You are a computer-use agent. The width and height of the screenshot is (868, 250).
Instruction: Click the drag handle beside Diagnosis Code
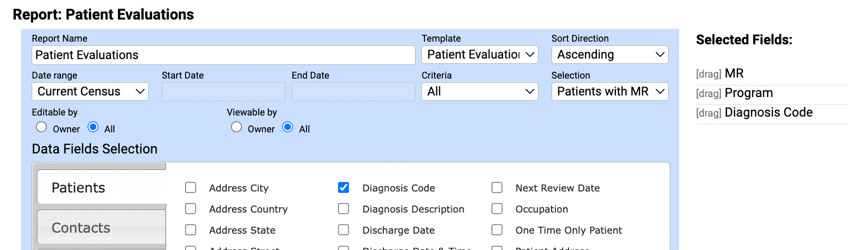point(708,113)
